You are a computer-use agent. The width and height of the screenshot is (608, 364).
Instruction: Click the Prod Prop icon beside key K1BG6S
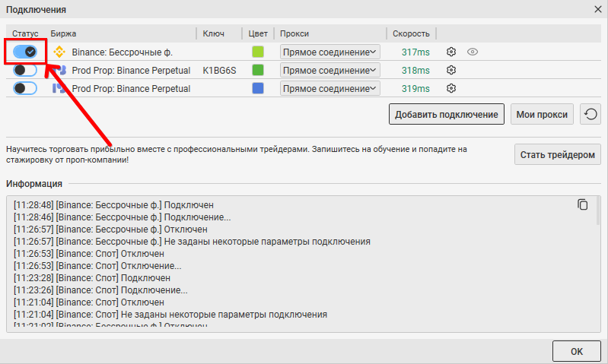pos(59,70)
